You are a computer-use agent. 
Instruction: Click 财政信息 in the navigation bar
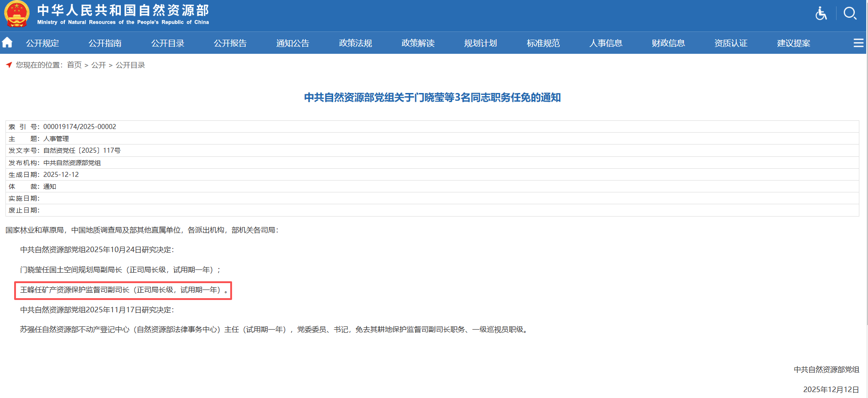(x=668, y=43)
